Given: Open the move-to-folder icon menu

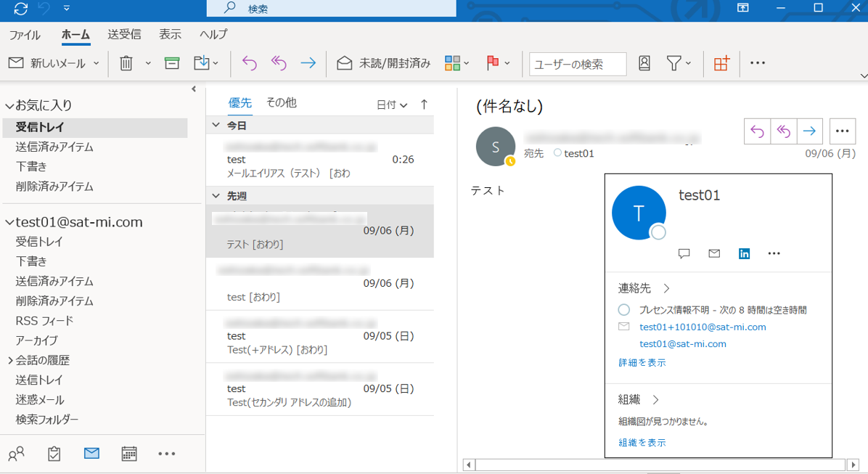Looking at the screenshot, I should pos(205,63).
